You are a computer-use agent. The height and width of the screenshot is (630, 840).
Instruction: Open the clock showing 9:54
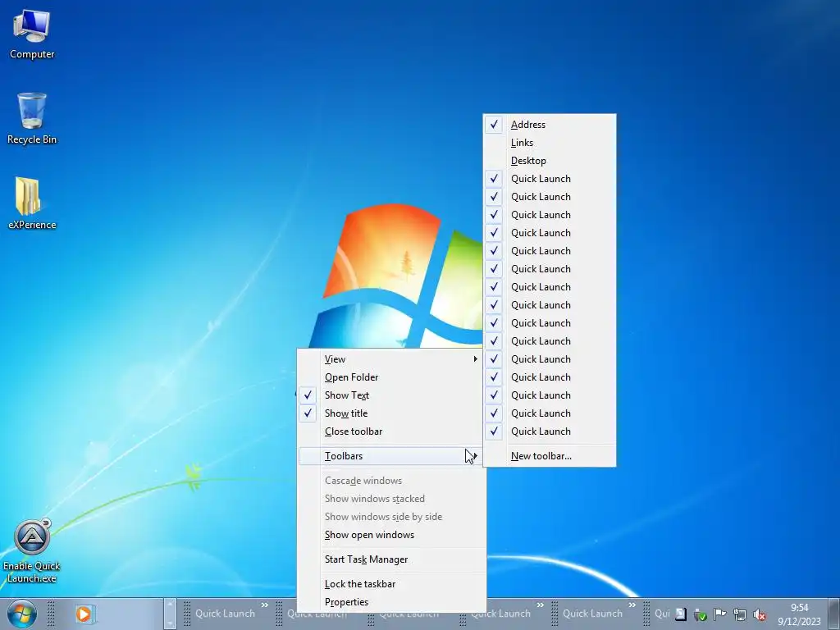pos(799,614)
